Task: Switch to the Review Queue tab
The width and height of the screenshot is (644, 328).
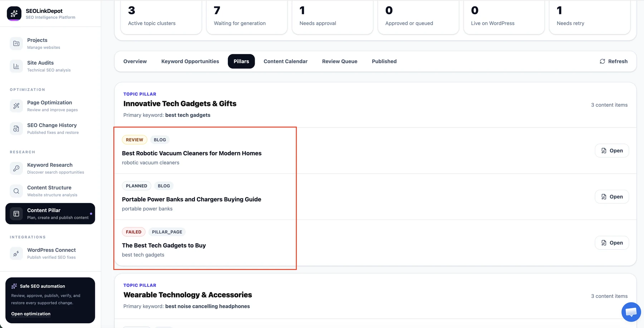Action: (340, 61)
